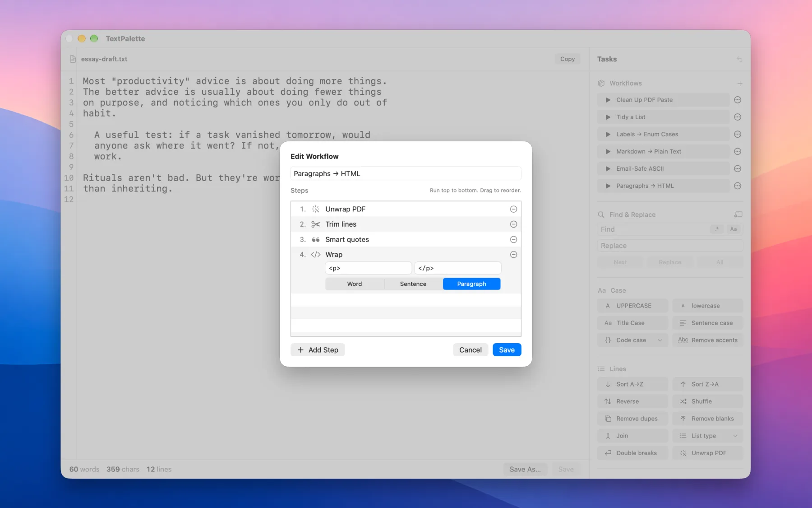Open the List type dropdown

pos(708,436)
